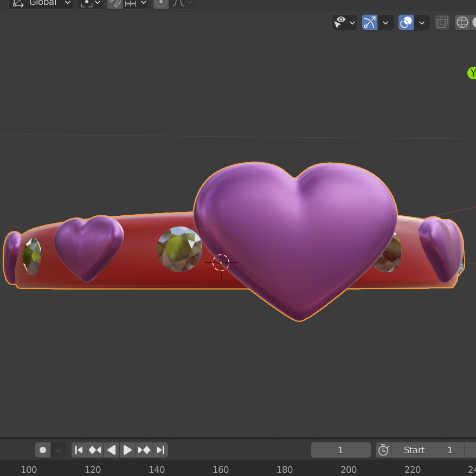Expand the overlays options dropdown arrow
The height and width of the screenshot is (476, 476).
[x=422, y=22]
